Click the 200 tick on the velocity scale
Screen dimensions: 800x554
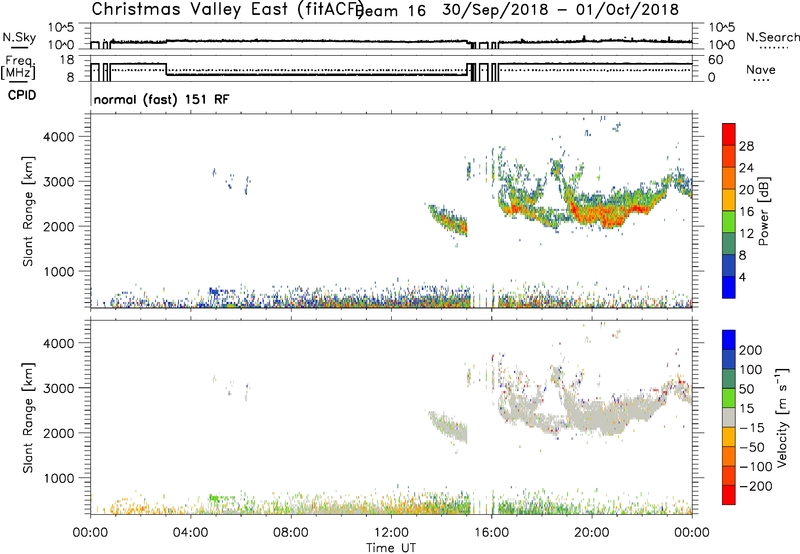(750, 350)
